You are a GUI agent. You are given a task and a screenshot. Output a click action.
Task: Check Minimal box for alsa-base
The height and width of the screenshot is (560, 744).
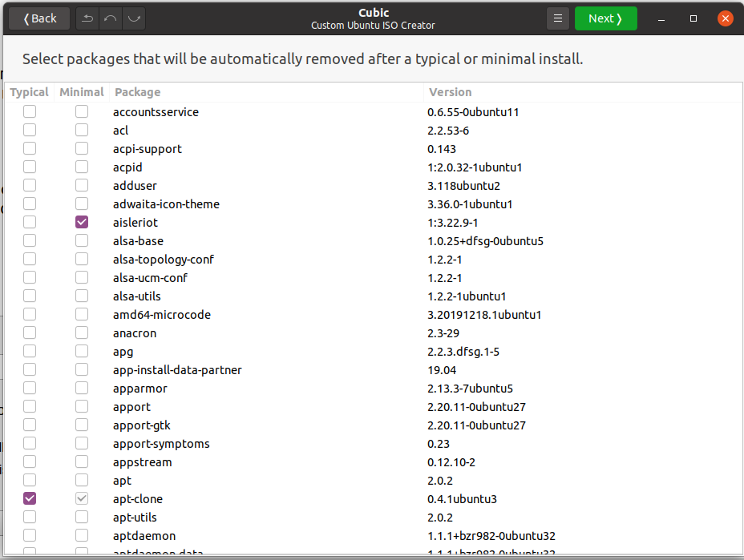coord(82,240)
